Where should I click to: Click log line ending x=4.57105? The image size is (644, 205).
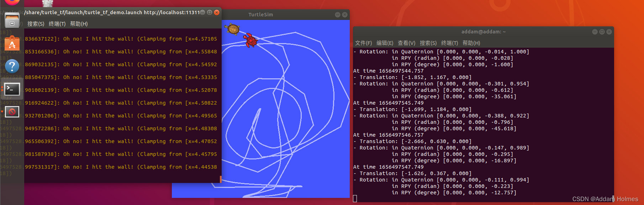pyautogui.click(x=121, y=39)
